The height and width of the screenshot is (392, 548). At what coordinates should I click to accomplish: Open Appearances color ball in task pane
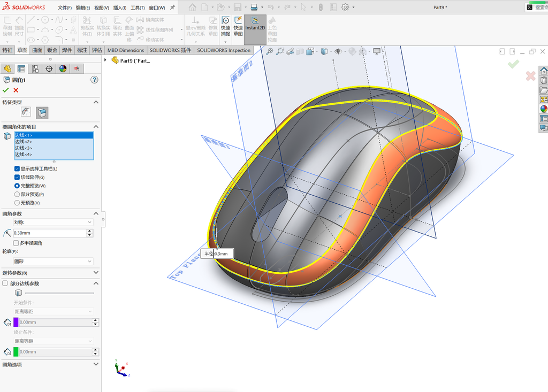[x=544, y=109]
